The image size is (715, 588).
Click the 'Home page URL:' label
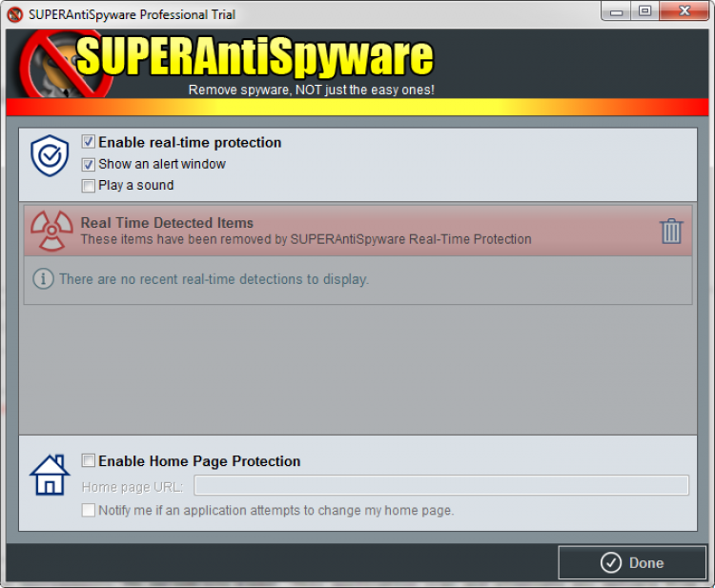pyautogui.click(x=133, y=487)
